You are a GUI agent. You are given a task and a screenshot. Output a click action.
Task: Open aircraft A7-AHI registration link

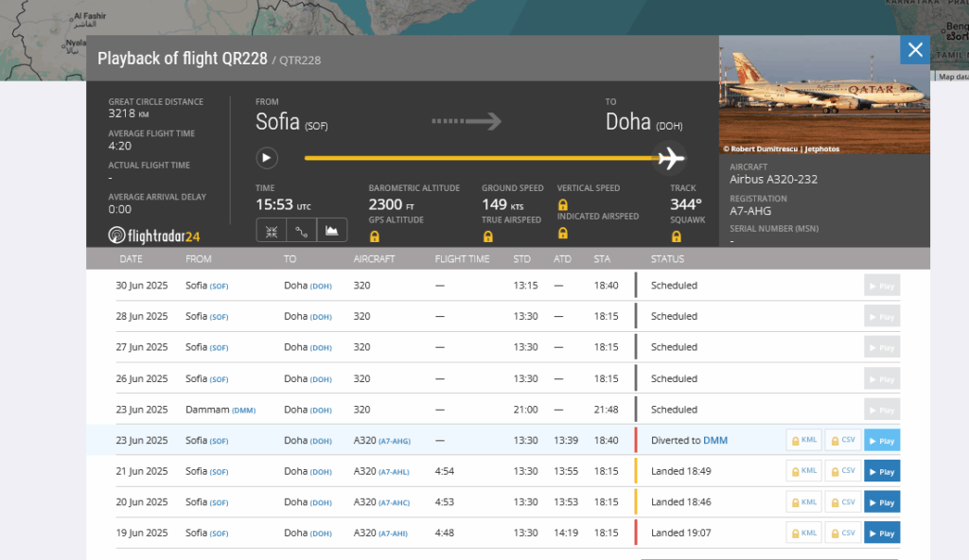tap(393, 534)
